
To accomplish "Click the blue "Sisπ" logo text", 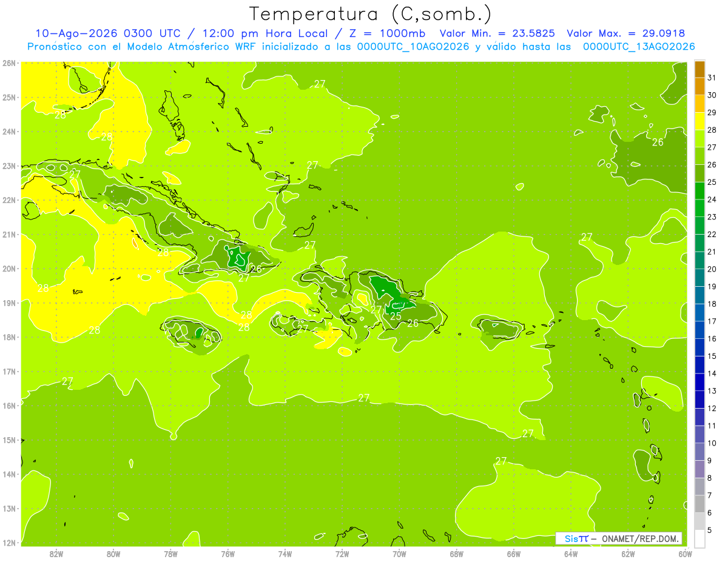I will (576, 538).
